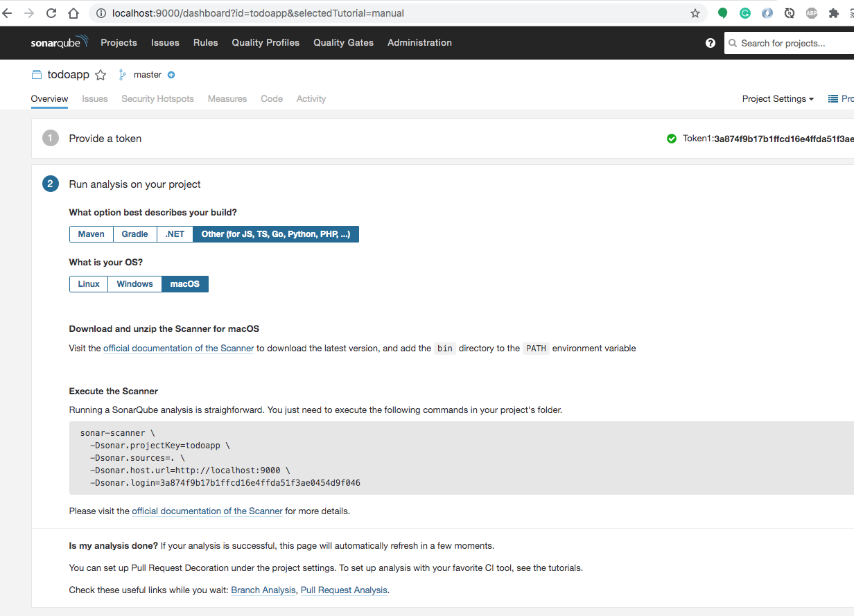Click the green plus beside master branch
Image resolution: width=854 pixels, height=616 pixels.
tap(171, 75)
